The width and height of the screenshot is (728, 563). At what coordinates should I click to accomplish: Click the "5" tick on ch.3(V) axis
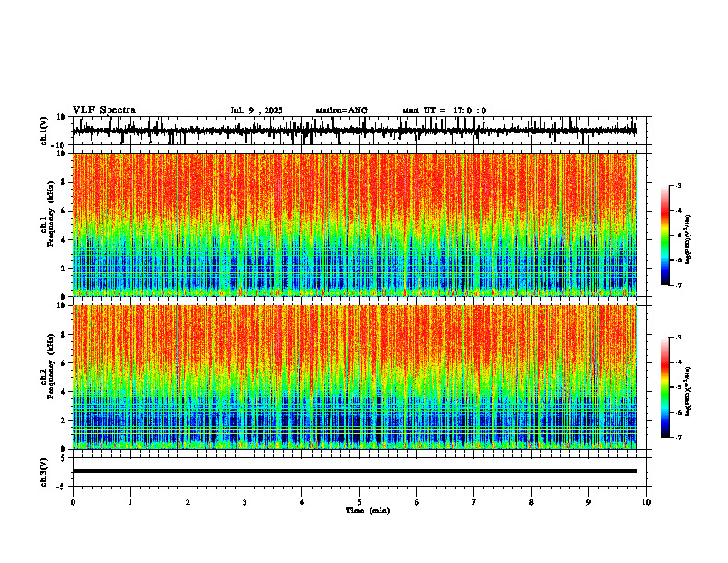click(x=64, y=458)
